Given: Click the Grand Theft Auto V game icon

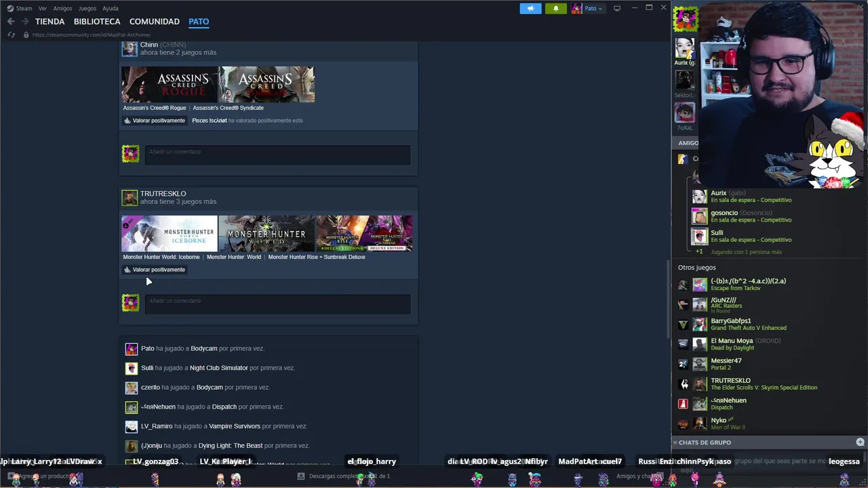Looking at the screenshot, I should coord(683,325).
